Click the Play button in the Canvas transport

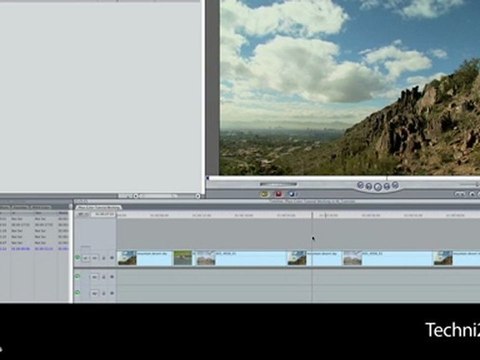378,187
